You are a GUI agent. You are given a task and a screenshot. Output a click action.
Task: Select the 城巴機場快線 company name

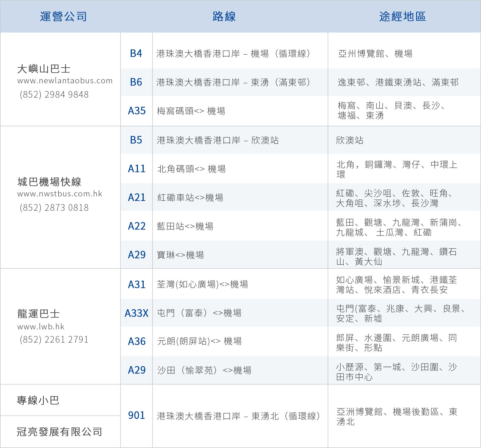coord(49,182)
